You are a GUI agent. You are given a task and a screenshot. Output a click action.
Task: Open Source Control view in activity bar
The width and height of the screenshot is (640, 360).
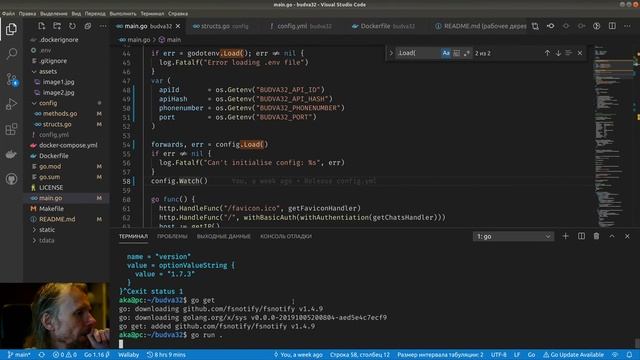tap(11, 79)
